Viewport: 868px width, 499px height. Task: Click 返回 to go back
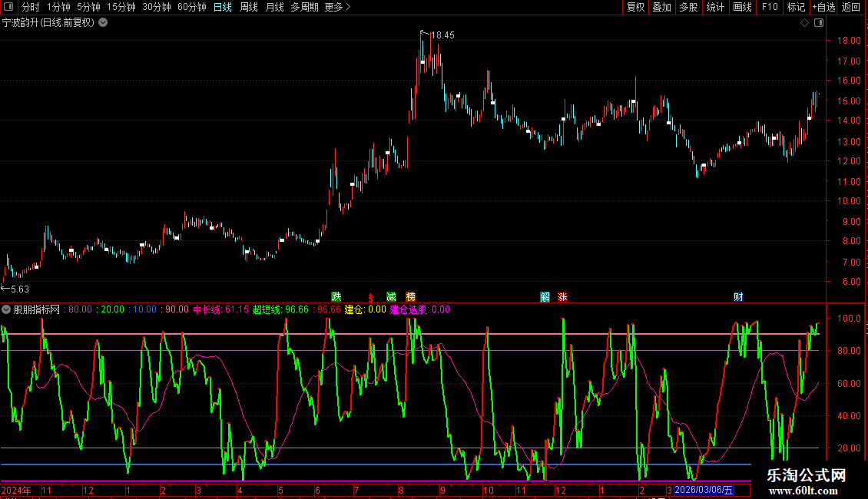point(851,7)
